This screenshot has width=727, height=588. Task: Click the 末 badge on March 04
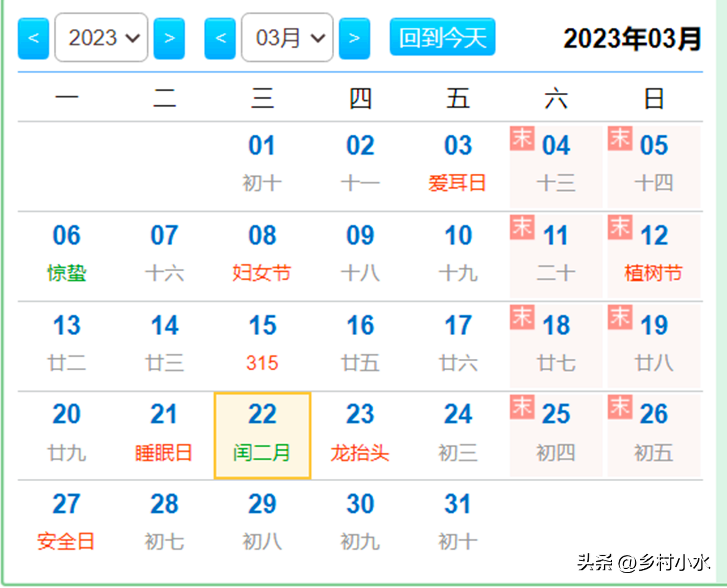click(522, 138)
